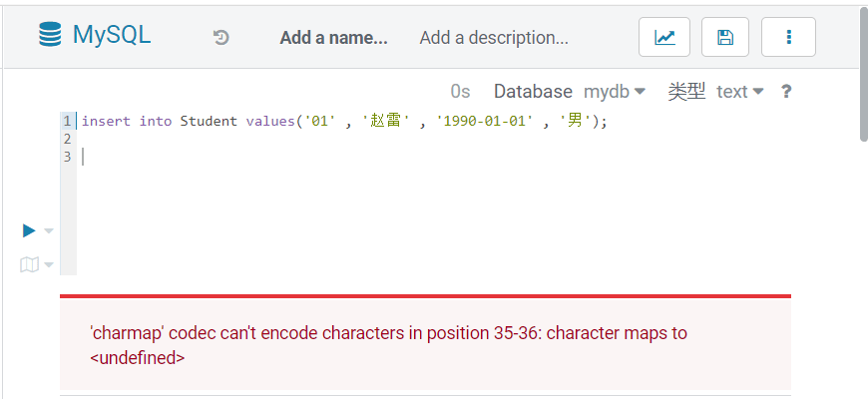Place cursor on the insert statement line
Image resolution: width=868 pixels, height=399 pixels.
(343, 121)
